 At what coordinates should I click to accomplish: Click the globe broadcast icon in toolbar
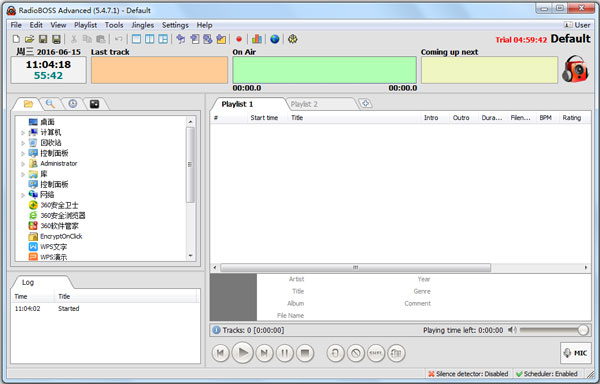[274, 39]
